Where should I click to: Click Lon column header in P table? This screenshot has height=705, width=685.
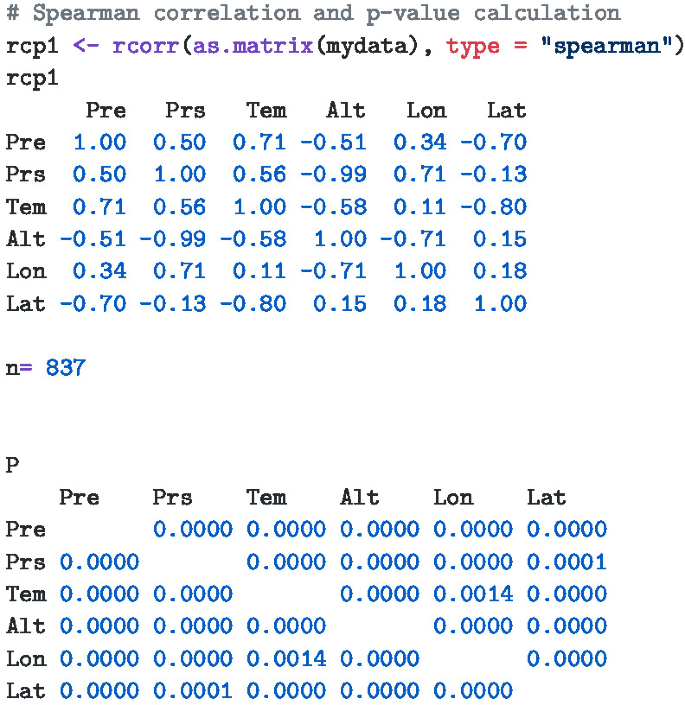tap(453, 497)
